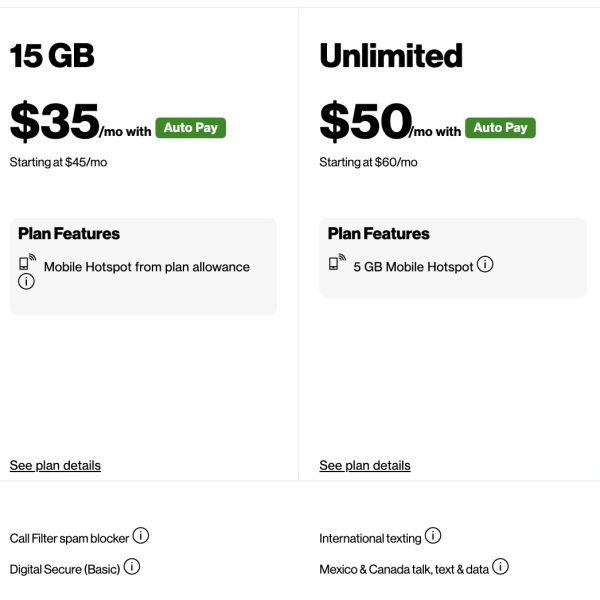Image resolution: width=600 pixels, height=600 pixels.
Task: Open Digital Secure (Basic) info icon
Action: coord(132,567)
